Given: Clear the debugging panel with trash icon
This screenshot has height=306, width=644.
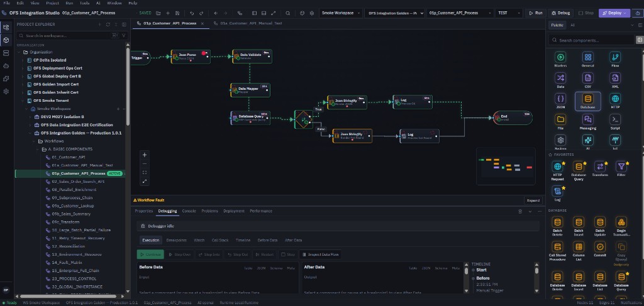Looking at the screenshot, I should pyautogui.click(x=520, y=211).
